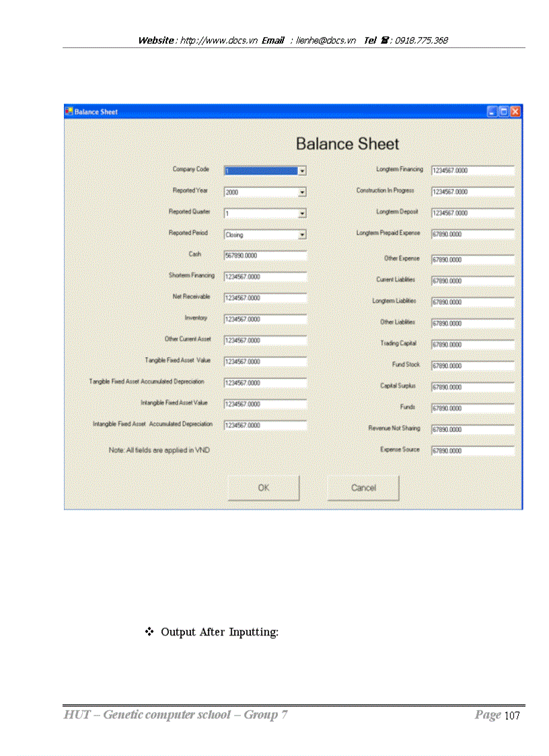
Task: Click the Tangible Fixed Asset Value field
Action: click(264, 362)
